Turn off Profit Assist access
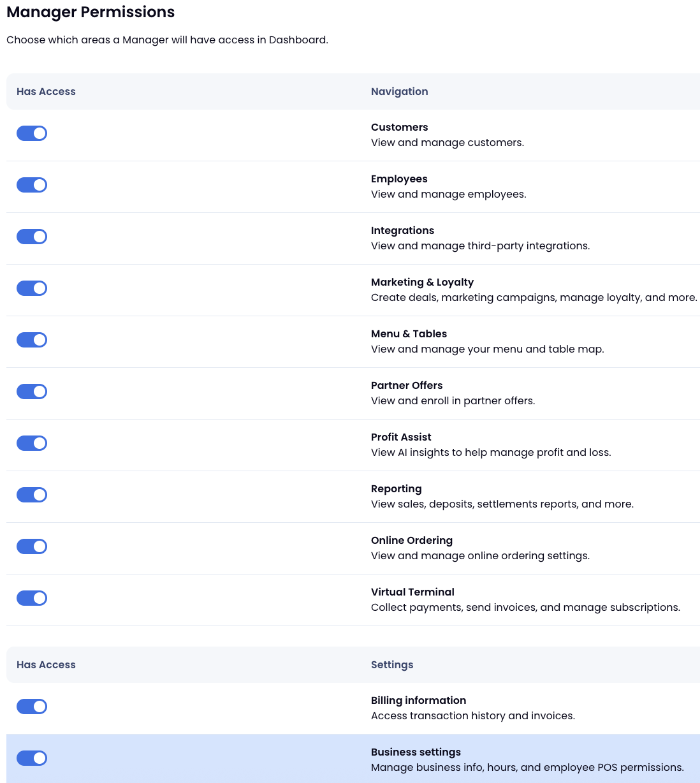This screenshot has height=783, width=700. (x=32, y=443)
